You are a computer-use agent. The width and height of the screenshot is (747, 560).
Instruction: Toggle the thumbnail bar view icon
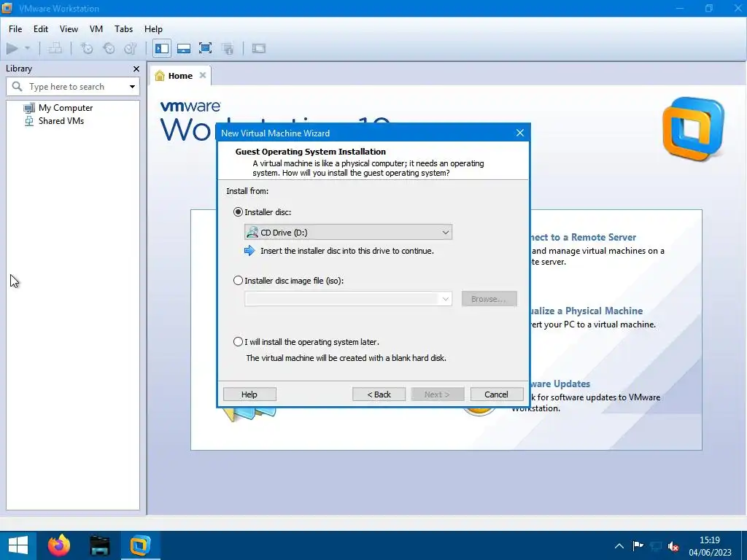click(x=183, y=48)
